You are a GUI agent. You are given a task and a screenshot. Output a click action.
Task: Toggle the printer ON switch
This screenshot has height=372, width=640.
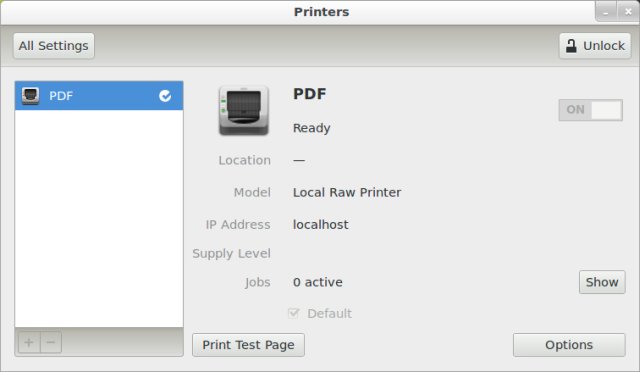pyautogui.click(x=591, y=110)
